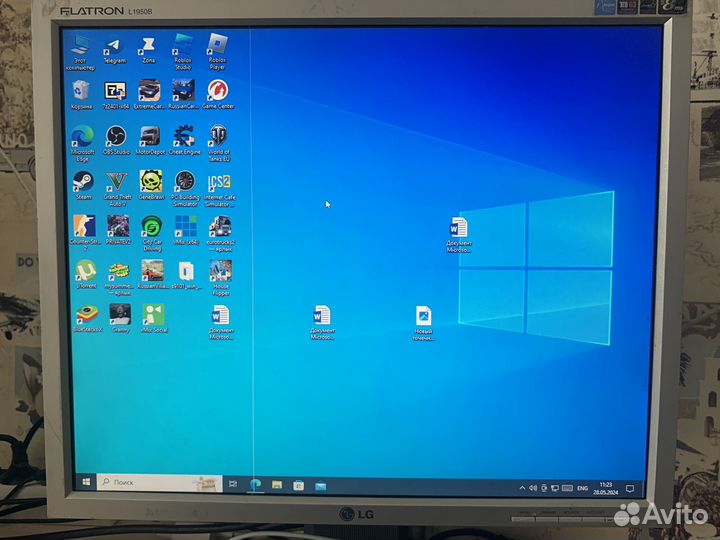This screenshot has width=720, height=540.
Task: Open the Этот компьютер desktop icon
Action: coord(80,53)
